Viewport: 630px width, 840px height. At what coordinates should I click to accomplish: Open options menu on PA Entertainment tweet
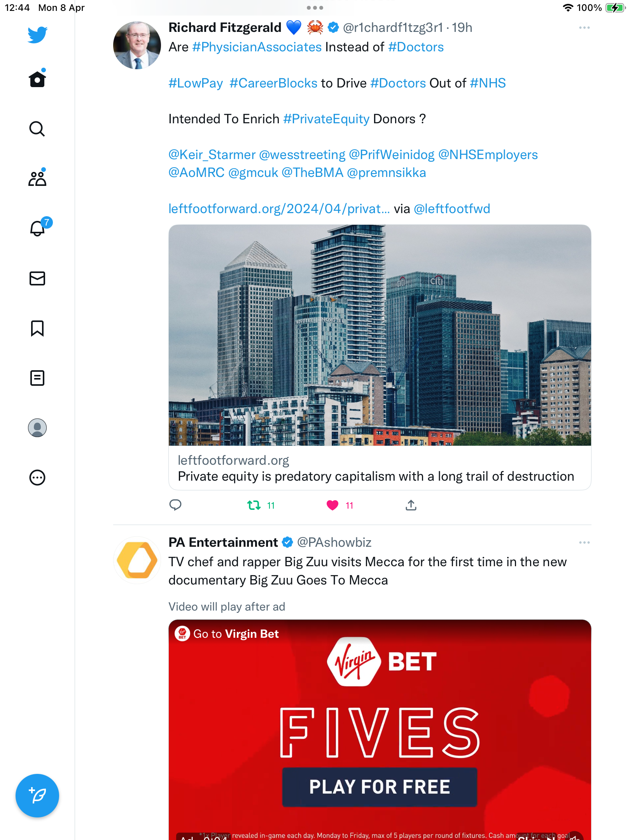[x=584, y=542]
